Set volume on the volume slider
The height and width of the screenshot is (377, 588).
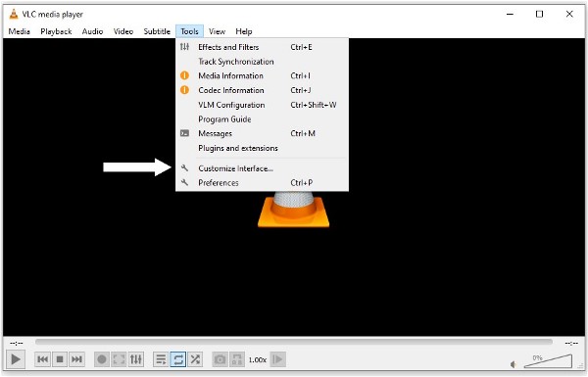[548, 361]
